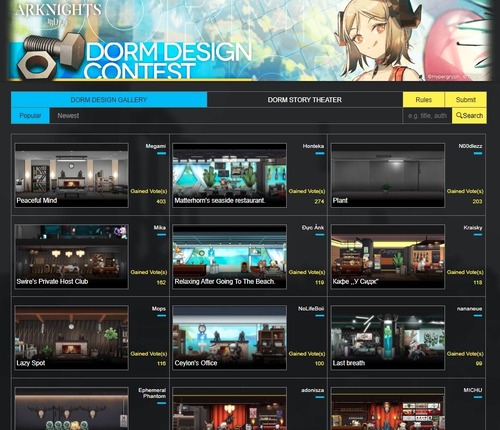Image resolution: width=500 pixels, height=430 pixels.
Task: Click the blue dash under Mops
Action: [162, 316]
